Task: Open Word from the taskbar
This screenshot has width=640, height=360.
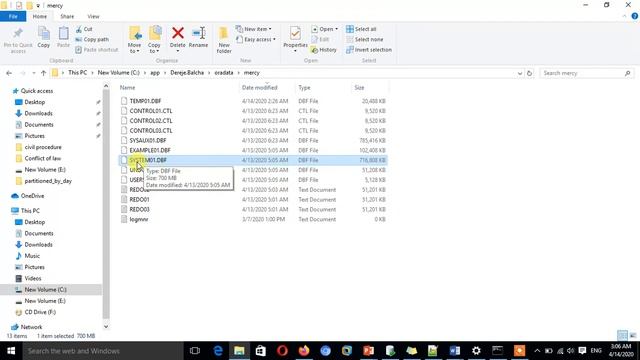Action: (454, 351)
